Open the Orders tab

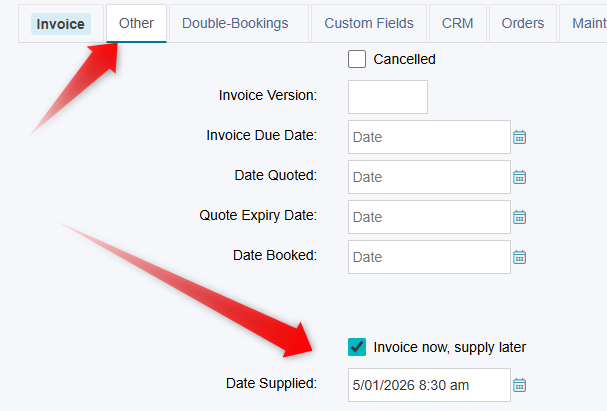523,23
